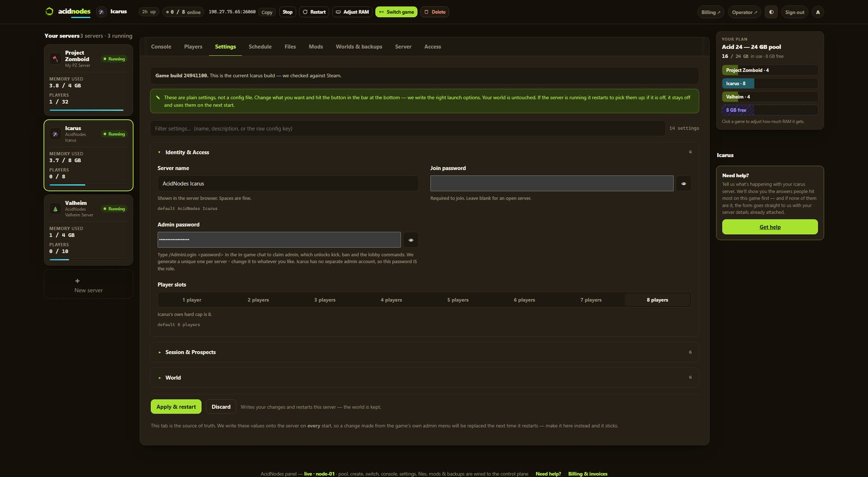Open the Access tab
868x477 pixels.
coord(432,47)
